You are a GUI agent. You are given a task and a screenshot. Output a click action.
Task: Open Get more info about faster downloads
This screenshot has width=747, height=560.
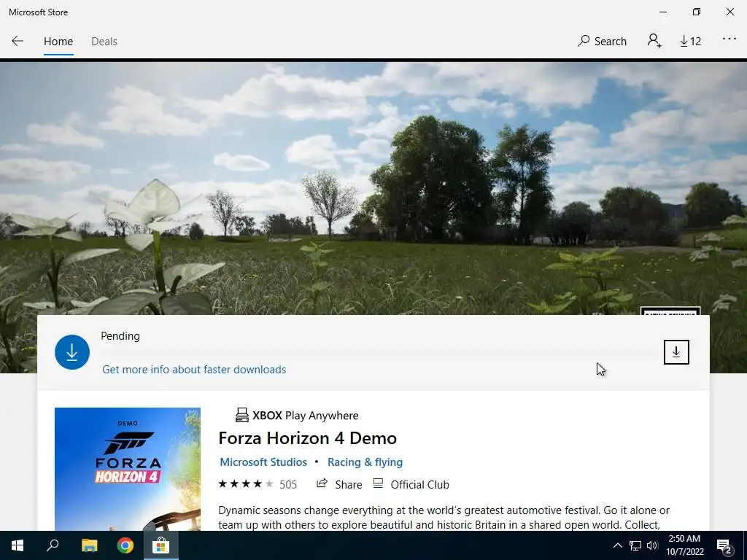click(194, 370)
